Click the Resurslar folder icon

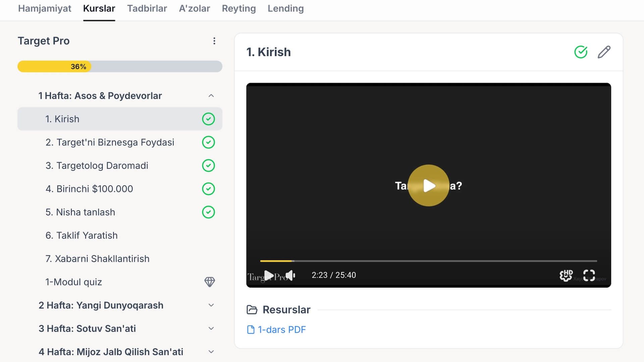[x=252, y=310]
